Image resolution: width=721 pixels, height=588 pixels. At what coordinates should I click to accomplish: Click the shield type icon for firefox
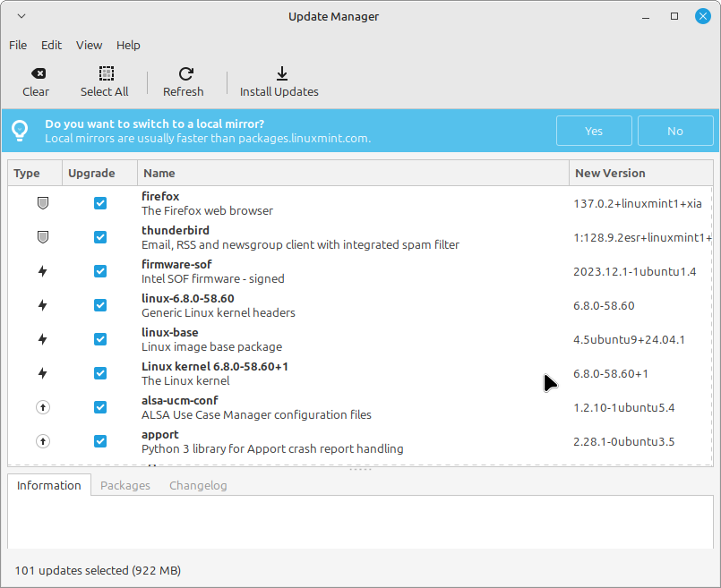point(43,203)
